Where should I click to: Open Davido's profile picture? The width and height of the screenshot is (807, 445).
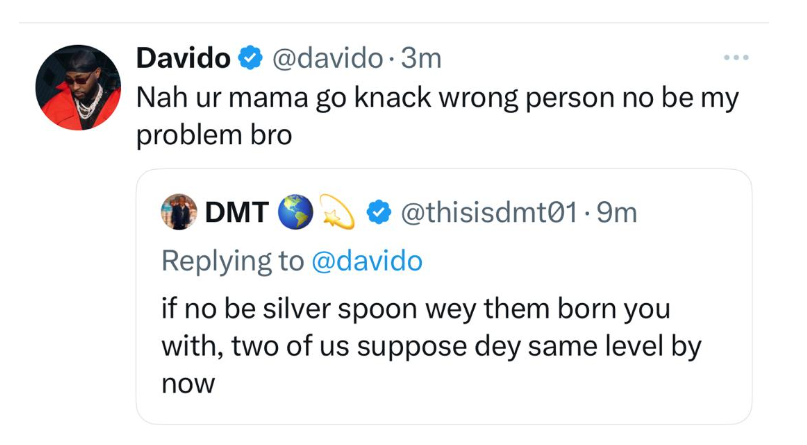78,87
